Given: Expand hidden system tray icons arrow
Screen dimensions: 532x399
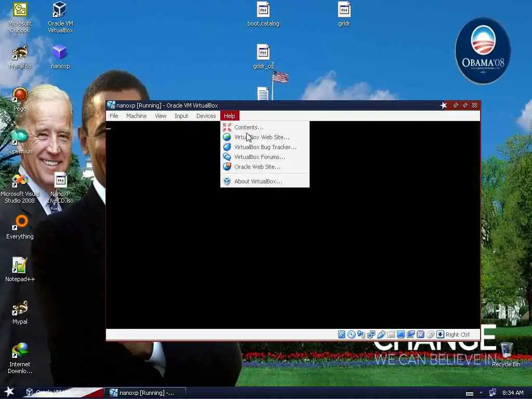Looking at the screenshot, I should [x=481, y=393].
